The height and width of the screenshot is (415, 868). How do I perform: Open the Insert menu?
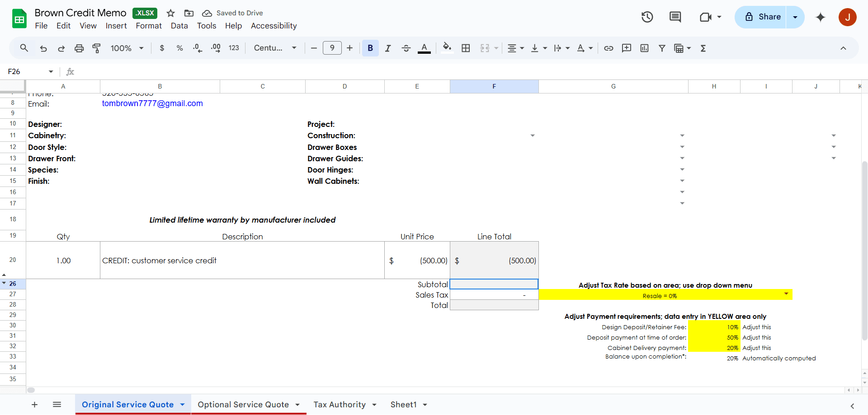click(x=116, y=26)
